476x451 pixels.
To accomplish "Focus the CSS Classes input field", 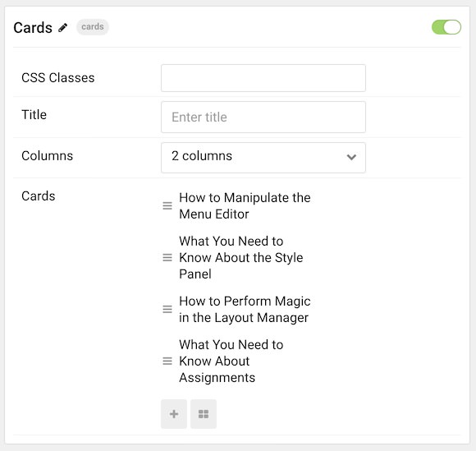I will click(x=263, y=78).
